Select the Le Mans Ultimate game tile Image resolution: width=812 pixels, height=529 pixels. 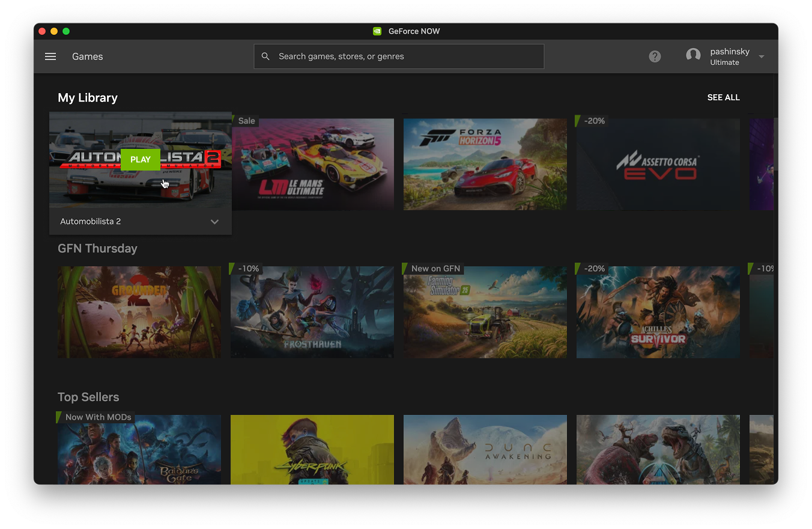(312, 164)
